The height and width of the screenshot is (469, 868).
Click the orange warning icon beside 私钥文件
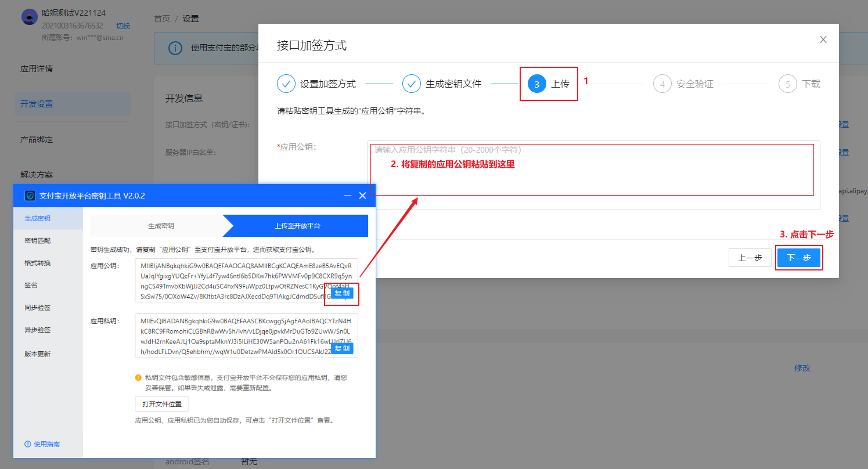[138, 377]
